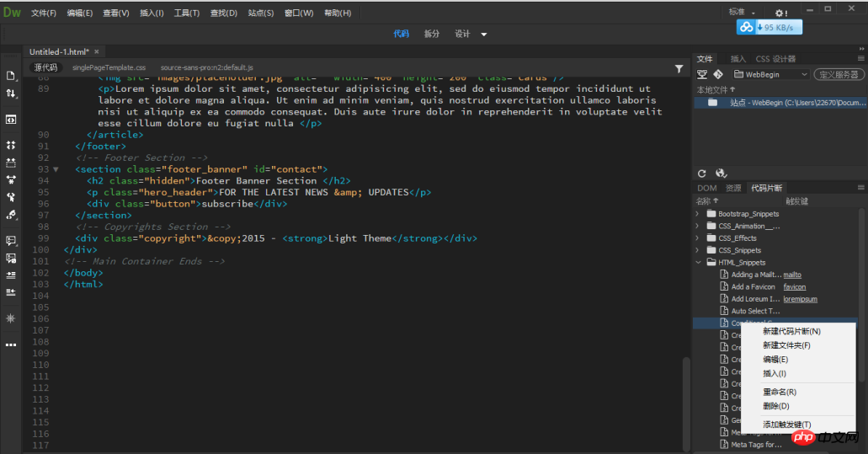Click the Git diamond icon in Files panel

point(718,74)
